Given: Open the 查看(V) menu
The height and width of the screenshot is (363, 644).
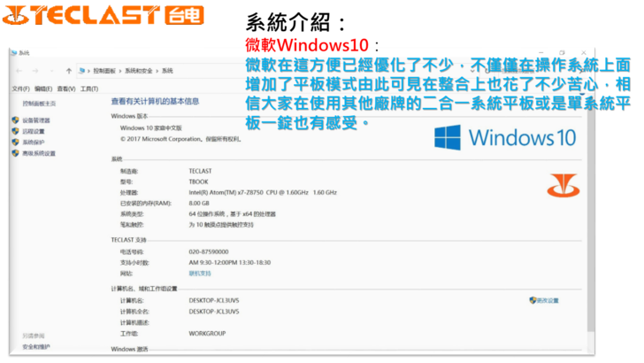Looking at the screenshot, I should 66,89.
